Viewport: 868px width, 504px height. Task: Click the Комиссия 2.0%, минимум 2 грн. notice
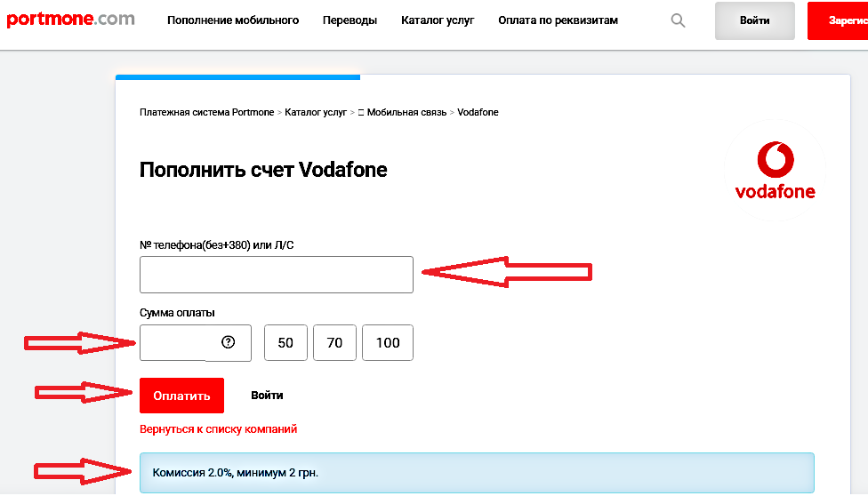click(477, 473)
